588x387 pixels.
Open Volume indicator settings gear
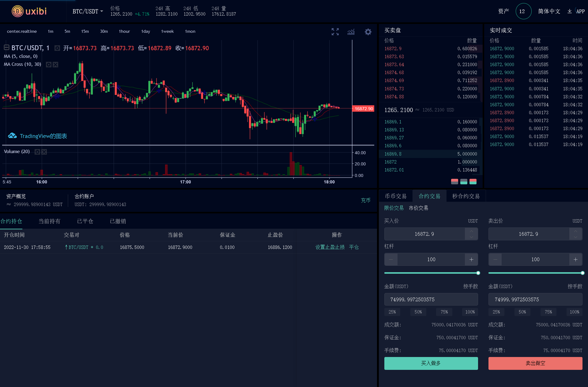(x=37, y=152)
